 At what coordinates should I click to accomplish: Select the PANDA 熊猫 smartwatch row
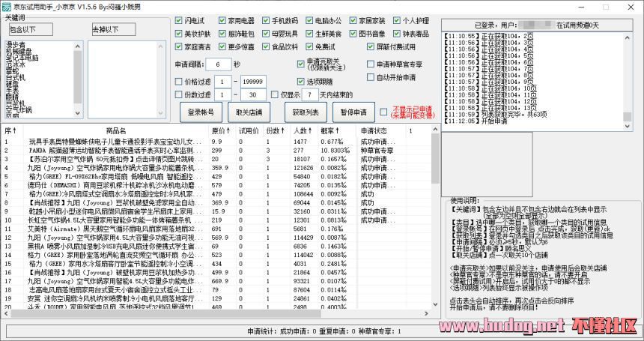click(x=216, y=151)
